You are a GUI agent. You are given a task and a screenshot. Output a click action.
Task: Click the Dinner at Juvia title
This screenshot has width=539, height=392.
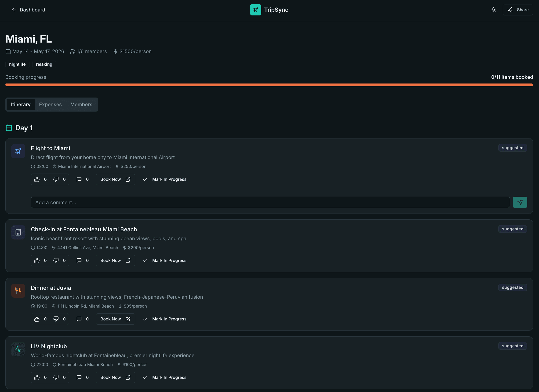click(51, 288)
